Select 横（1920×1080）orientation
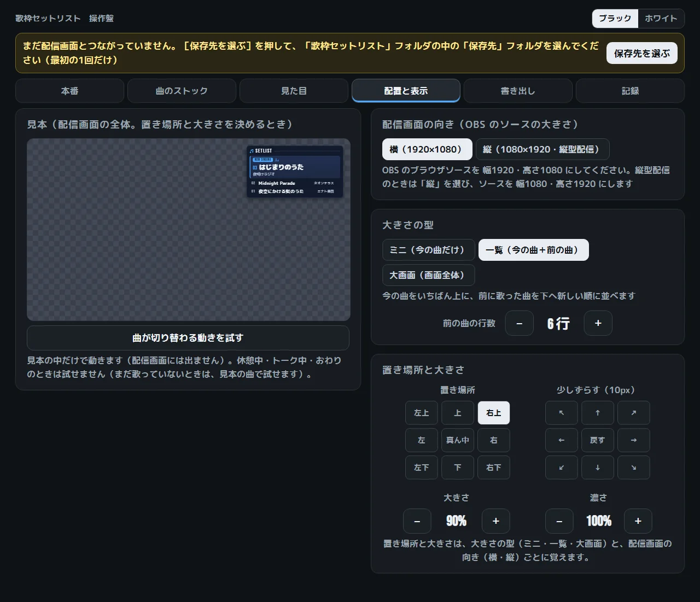700x602 pixels. (x=427, y=149)
